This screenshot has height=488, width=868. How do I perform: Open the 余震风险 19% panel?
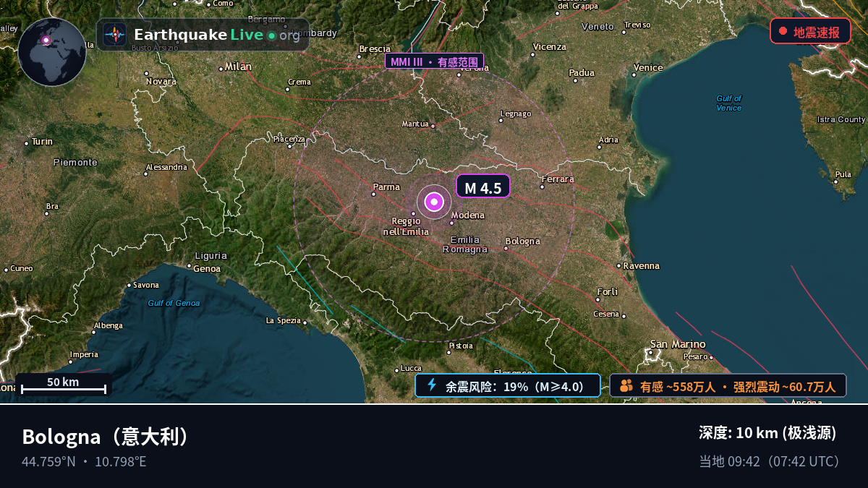click(508, 385)
